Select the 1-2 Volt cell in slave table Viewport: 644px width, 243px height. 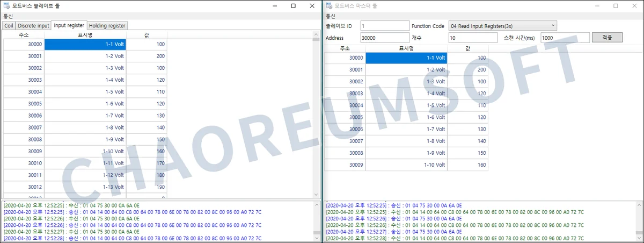click(85, 56)
